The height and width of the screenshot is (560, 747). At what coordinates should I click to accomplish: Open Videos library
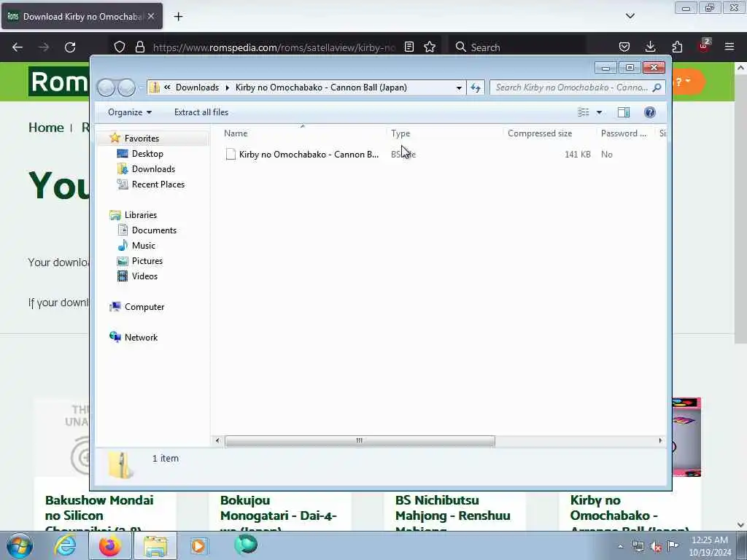point(144,276)
